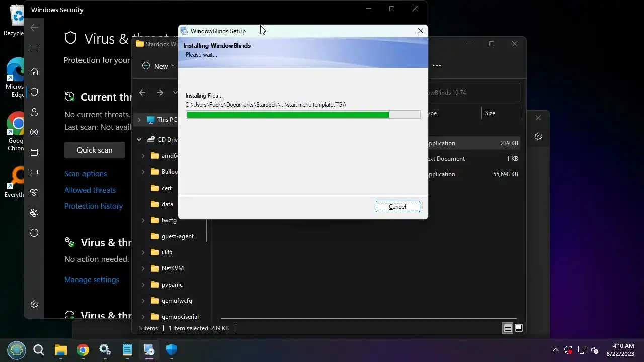The image size is (644, 362).
Task: Navigate forward in File Explorer
Action: 160,93
